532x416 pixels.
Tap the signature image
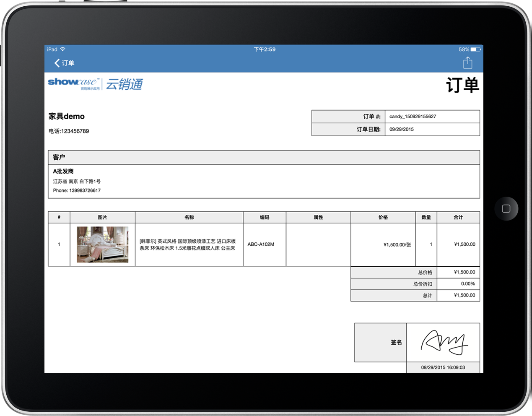tap(444, 342)
